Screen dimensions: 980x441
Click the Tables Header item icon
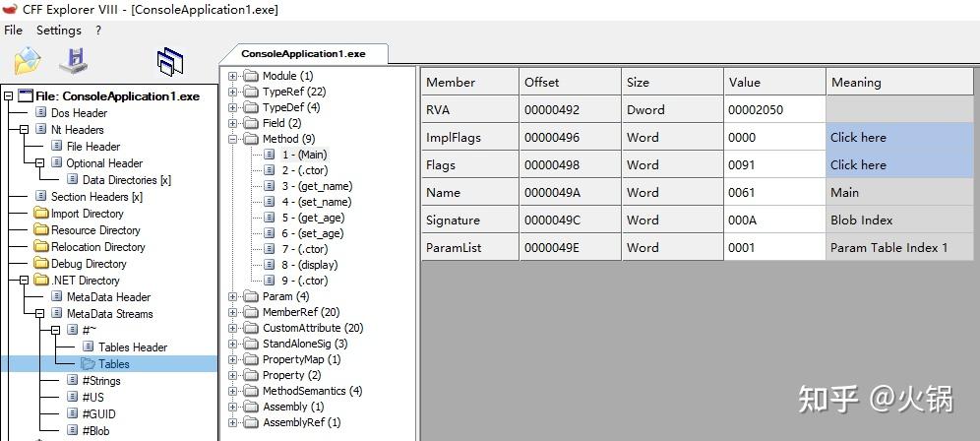88,347
